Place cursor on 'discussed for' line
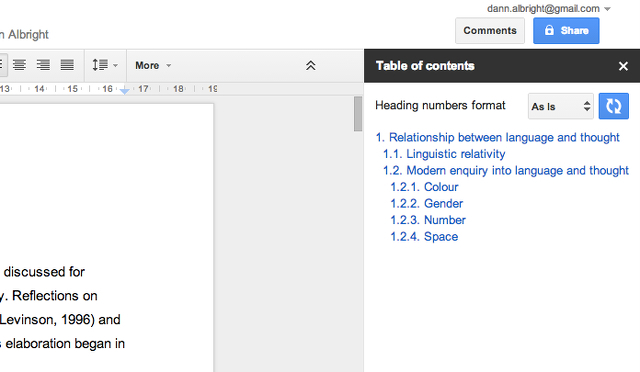This screenshot has height=372, width=640. [44, 272]
